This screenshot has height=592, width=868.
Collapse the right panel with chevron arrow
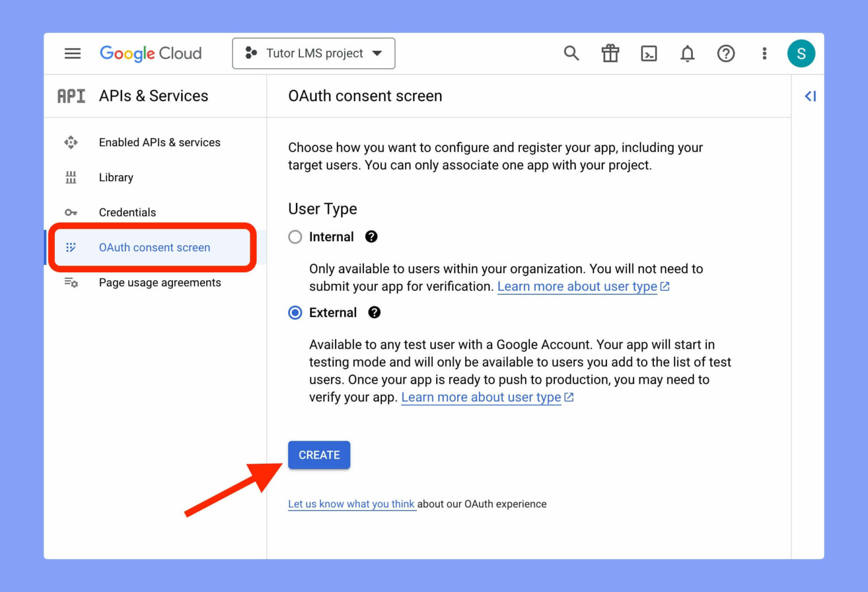pos(810,96)
